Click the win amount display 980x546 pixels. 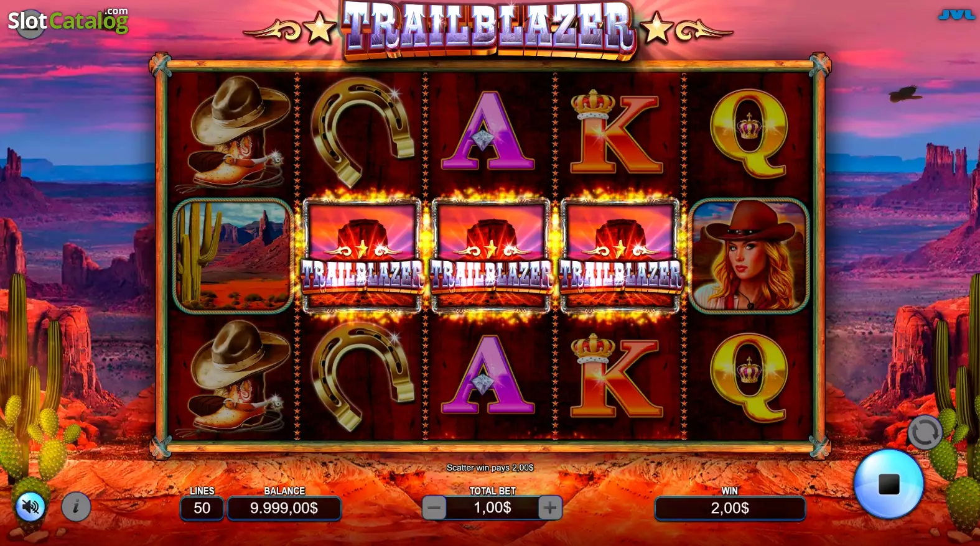[730, 508]
